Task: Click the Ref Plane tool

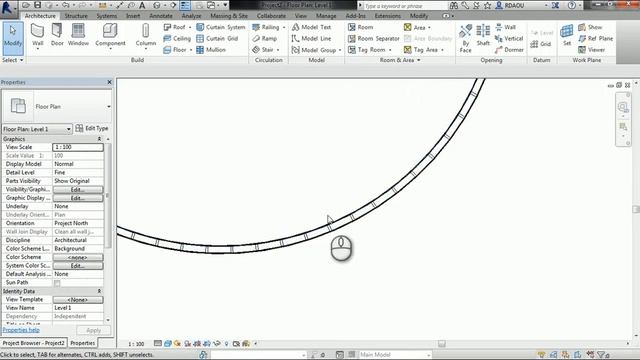Action: (x=596, y=38)
